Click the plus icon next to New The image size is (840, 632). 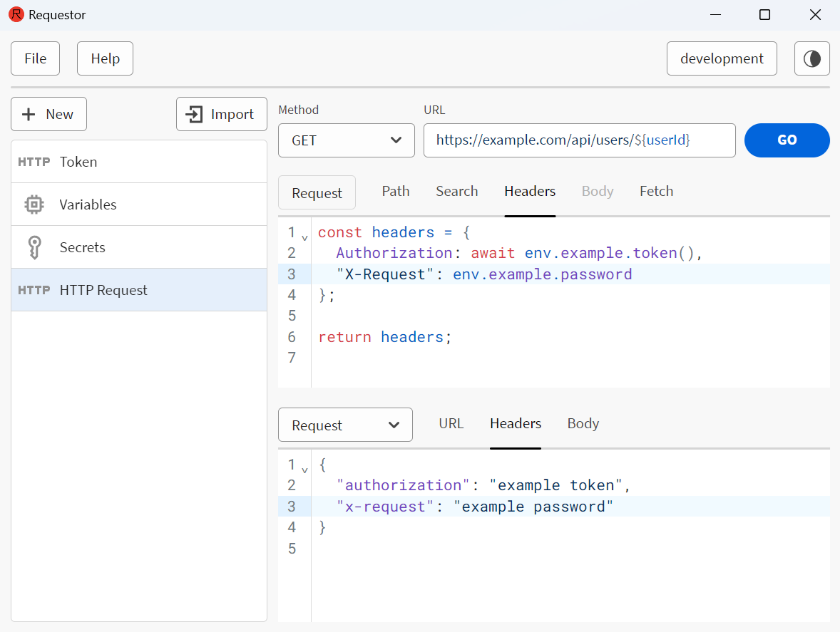click(28, 114)
